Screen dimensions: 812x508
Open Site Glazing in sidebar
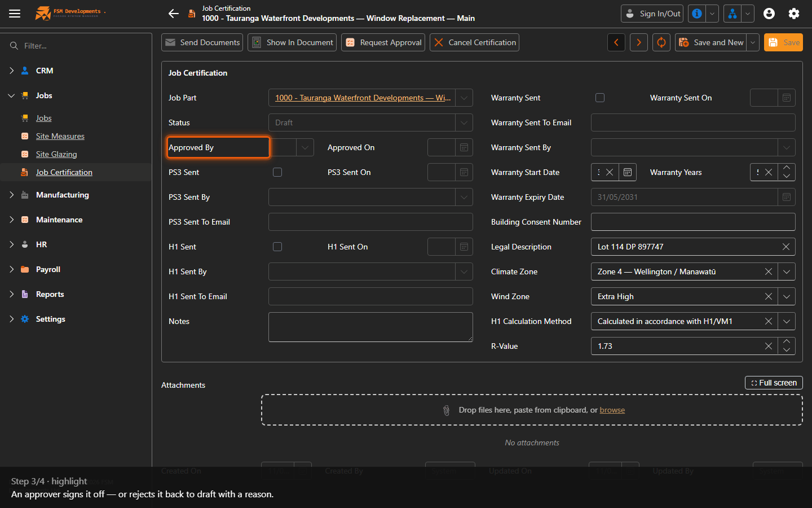(x=56, y=154)
